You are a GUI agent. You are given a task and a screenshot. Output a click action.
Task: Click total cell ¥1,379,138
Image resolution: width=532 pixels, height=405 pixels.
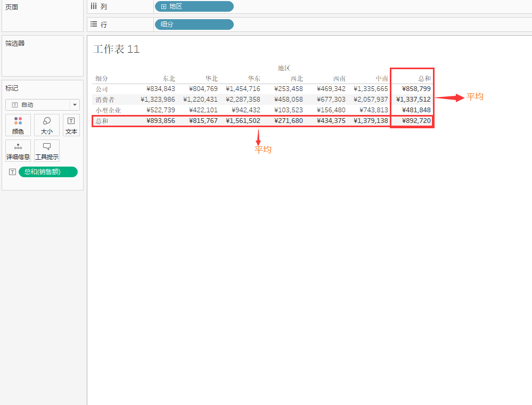371,121
